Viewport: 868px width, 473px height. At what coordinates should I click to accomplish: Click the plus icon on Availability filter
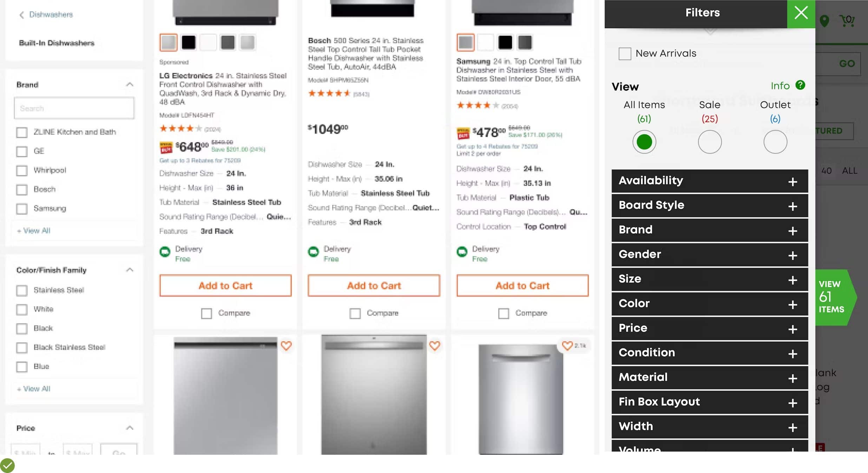[792, 182]
